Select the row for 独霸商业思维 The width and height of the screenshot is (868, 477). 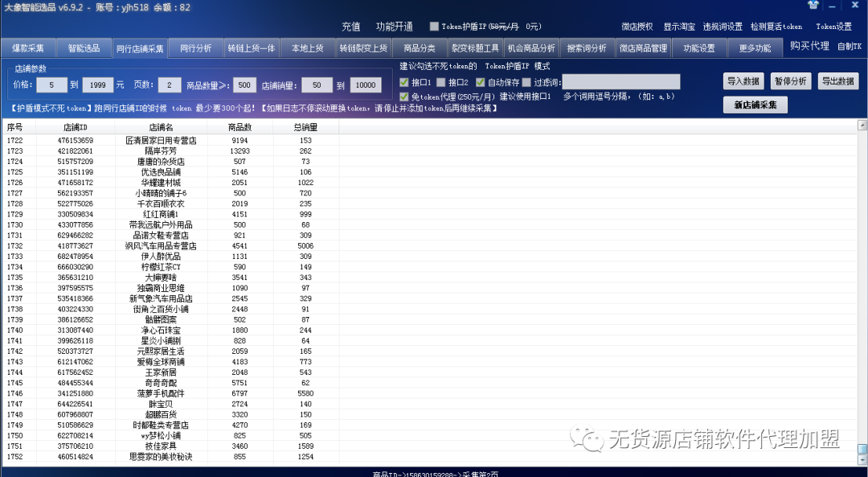pyautogui.click(x=429, y=288)
